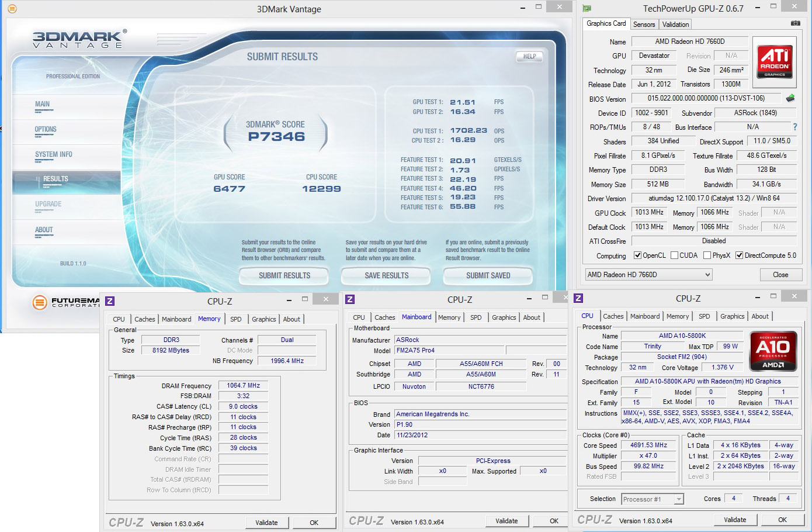Click the Multiplier value x 47.0
This screenshot has height=532, width=812.
tap(648, 456)
